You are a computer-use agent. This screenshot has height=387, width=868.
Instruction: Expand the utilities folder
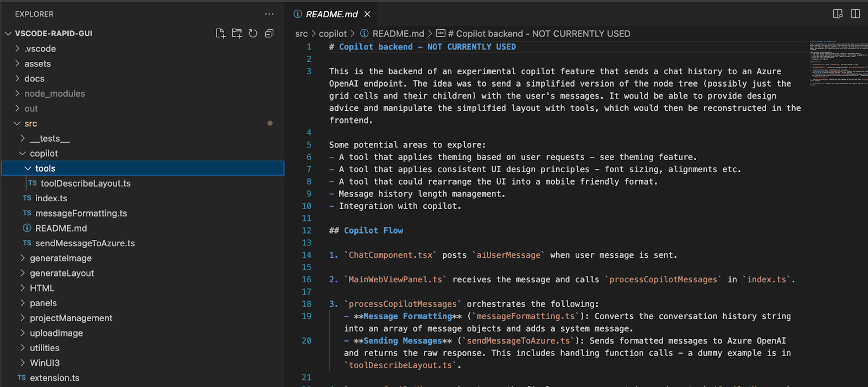[23, 348]
